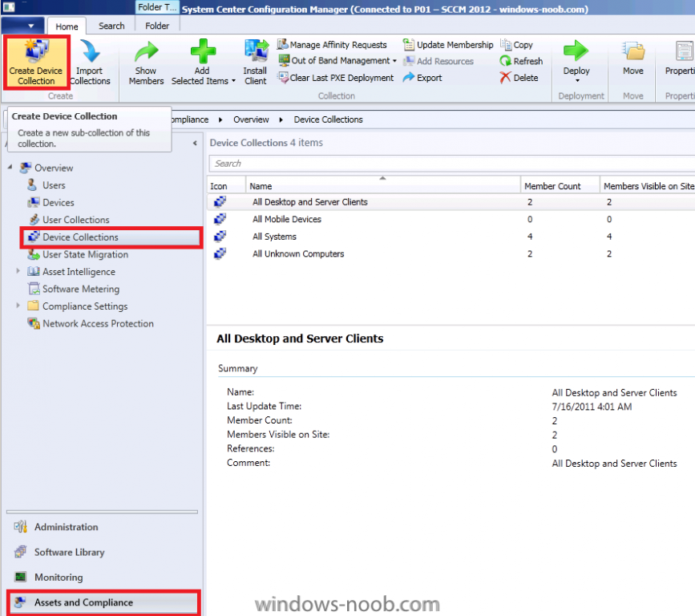Select the All Unknown Computers row
This screenshot has height=616, width=695.
451,253
